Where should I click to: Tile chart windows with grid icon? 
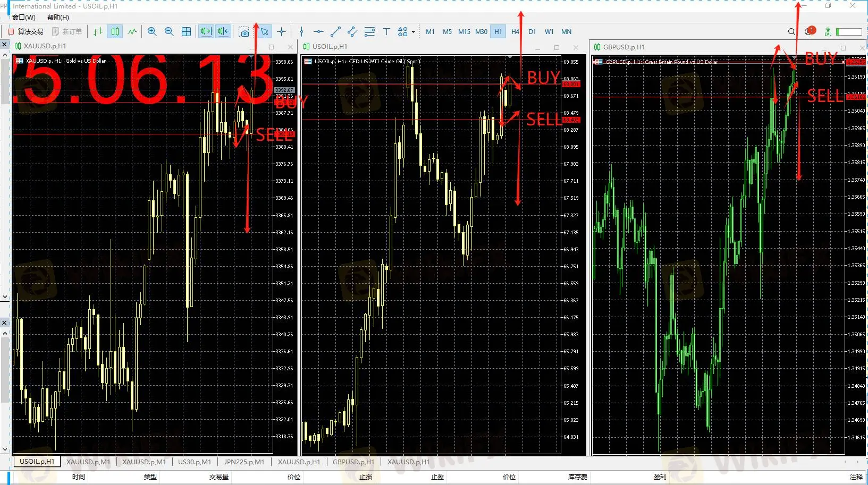coord(186,32)
